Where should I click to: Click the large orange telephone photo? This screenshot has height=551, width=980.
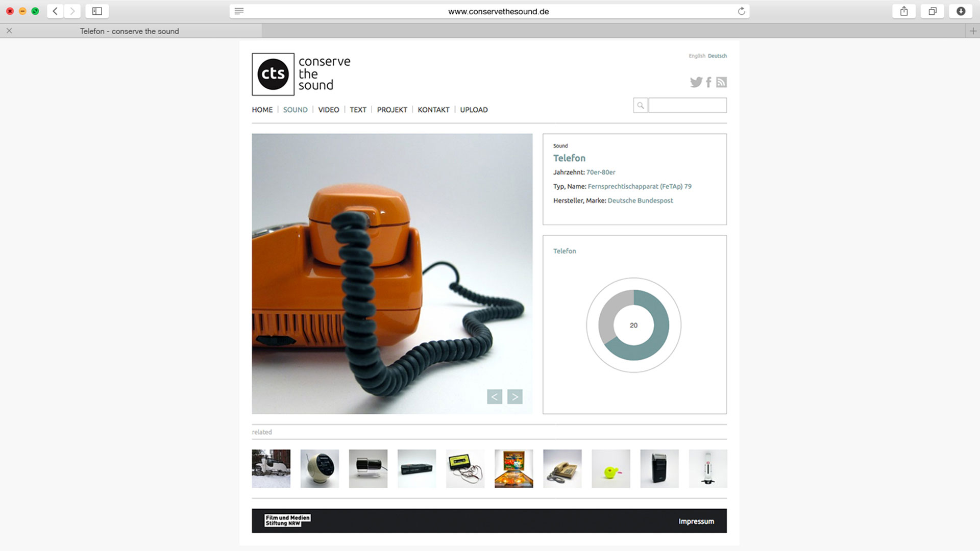(392, 273)
